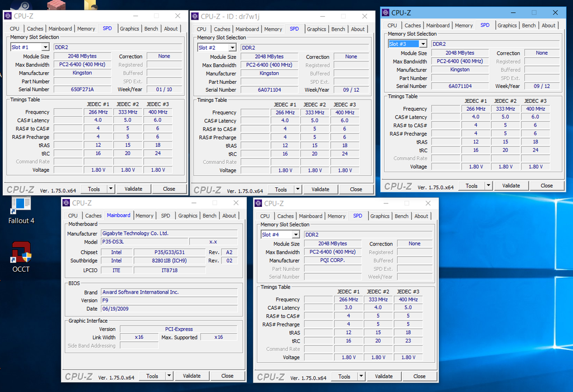Image resolution: width=573 pixels, height=392 pixels.
Task: Open Caches tab in Slot #4 window
Action: (x=285, y=216)
